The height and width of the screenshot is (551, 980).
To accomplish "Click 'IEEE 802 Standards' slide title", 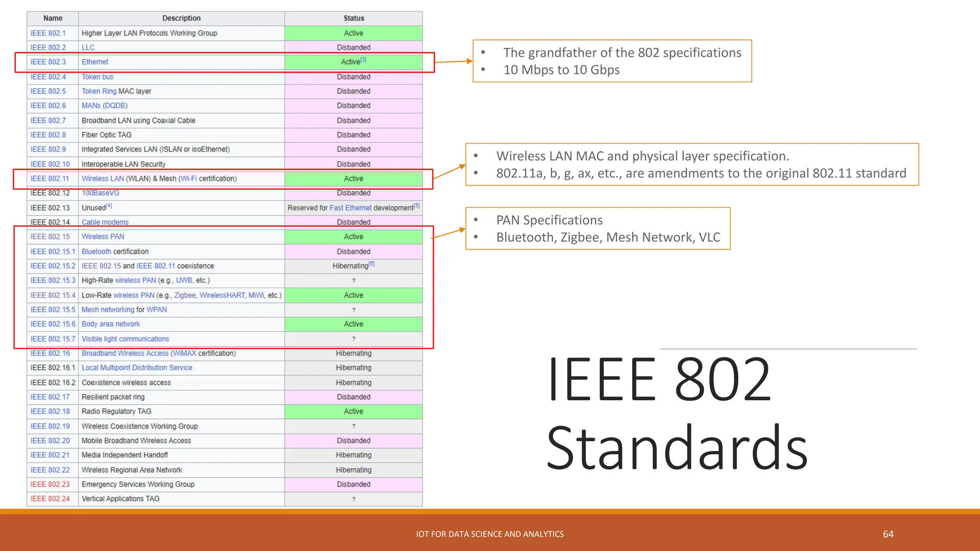I will pos(677,413).
